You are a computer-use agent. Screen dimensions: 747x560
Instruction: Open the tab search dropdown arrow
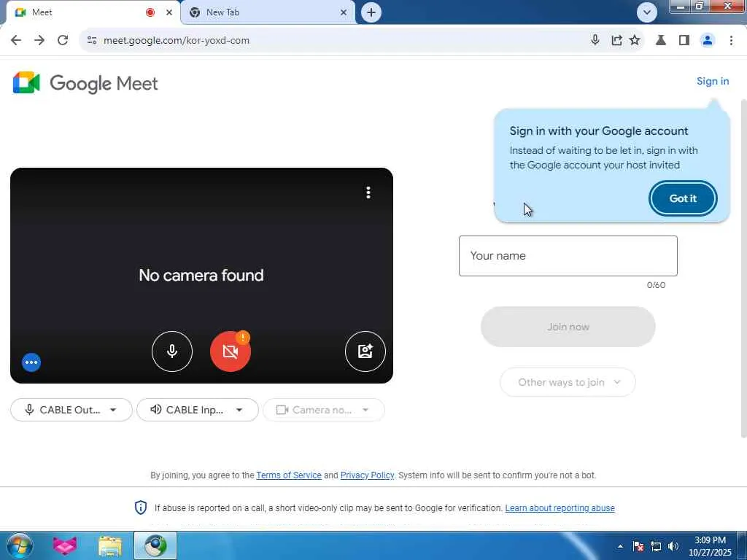click(x=647, y=12)
